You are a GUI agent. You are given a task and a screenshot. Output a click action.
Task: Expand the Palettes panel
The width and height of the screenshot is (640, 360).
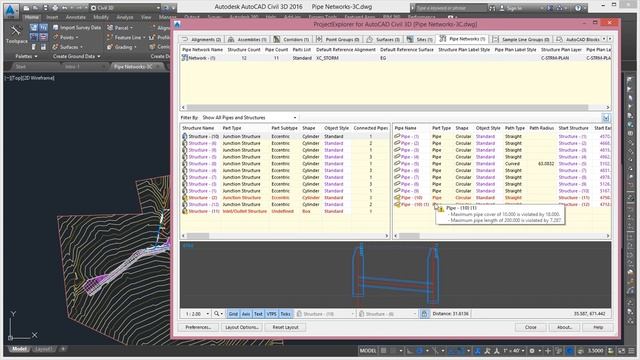(26, 56)
